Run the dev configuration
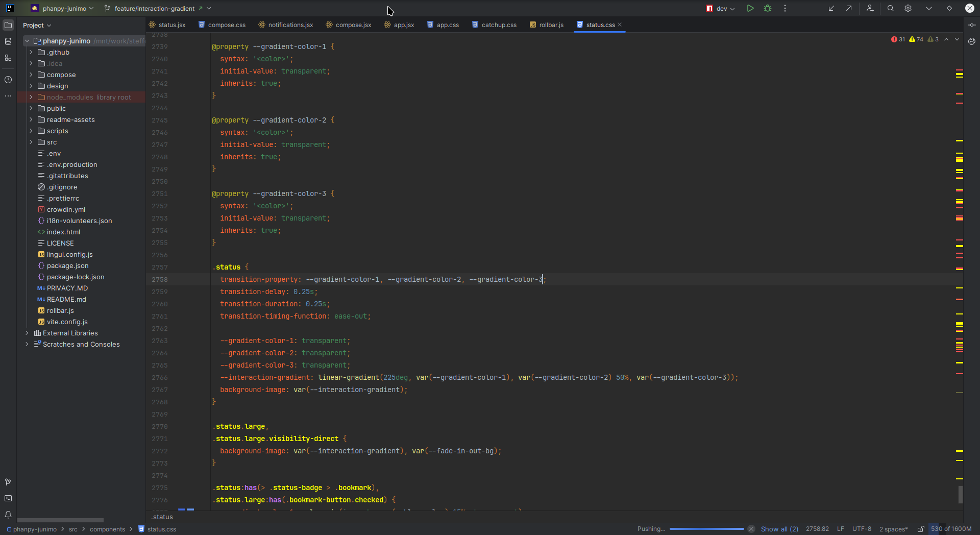The height and width of the screenshot is (535, 980). (750, 8)
